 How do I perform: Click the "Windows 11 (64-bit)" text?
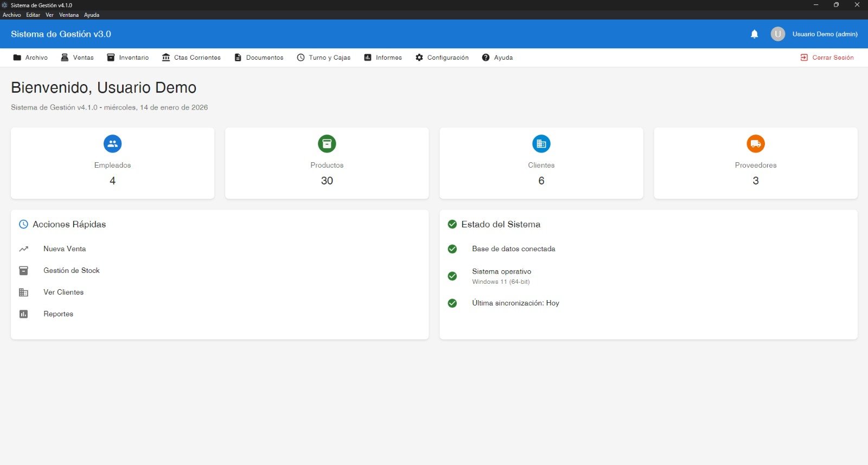[x=501, y=282]
